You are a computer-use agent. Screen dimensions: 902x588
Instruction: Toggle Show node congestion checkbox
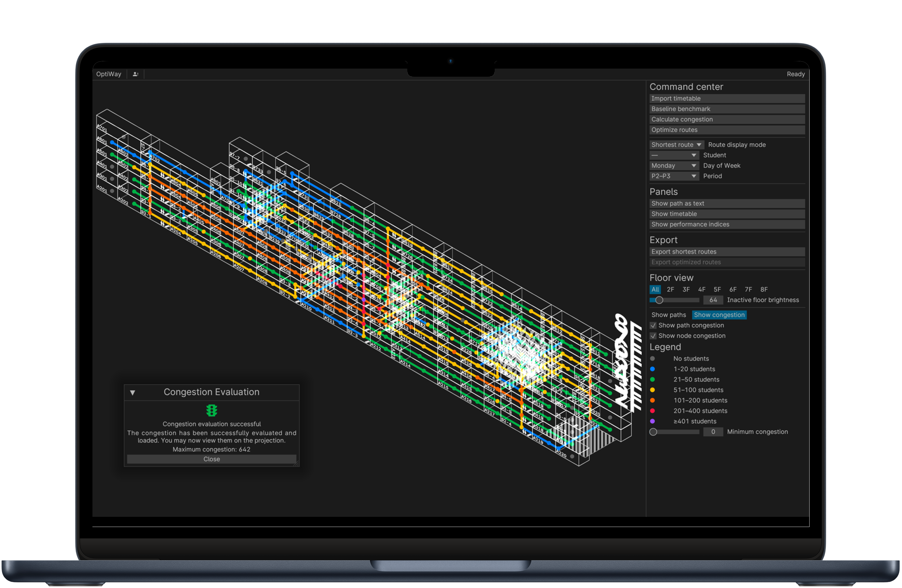653,336
